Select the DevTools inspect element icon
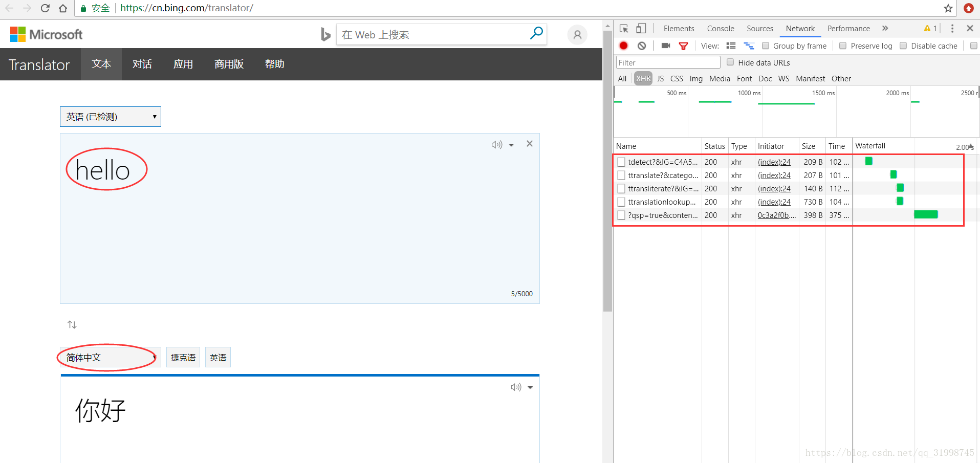Image resolution: width=980 pixels, height=463 pixels. (624, 29)
